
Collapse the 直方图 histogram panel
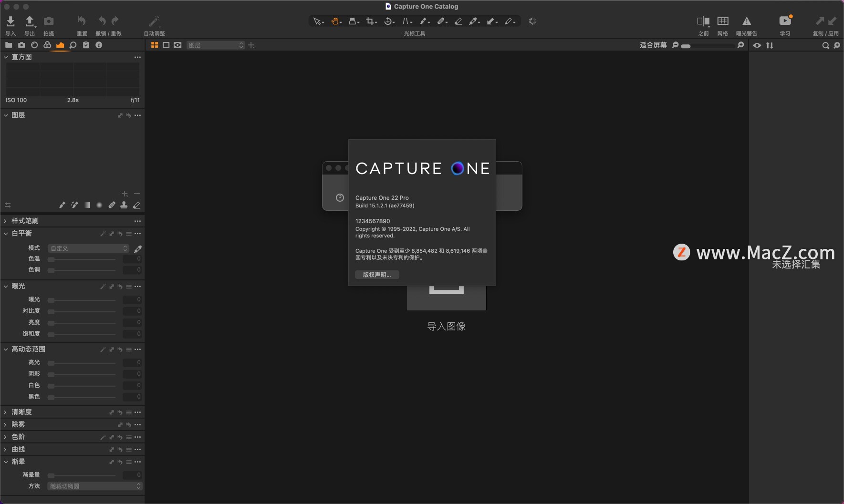coord(6,57)
